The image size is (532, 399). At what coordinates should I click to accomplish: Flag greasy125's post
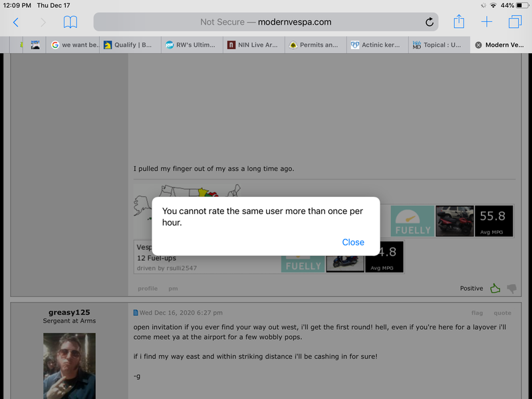click(477, 313)
